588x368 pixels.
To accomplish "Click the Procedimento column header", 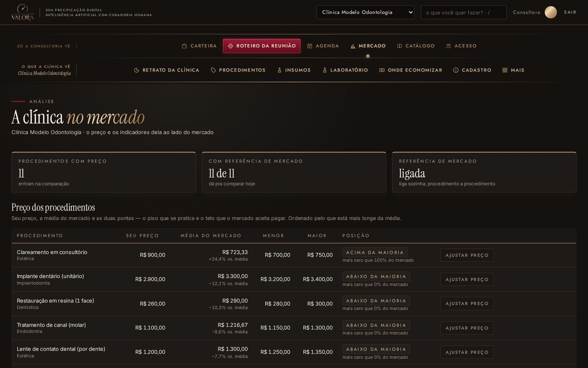I will tap(40, 236).
